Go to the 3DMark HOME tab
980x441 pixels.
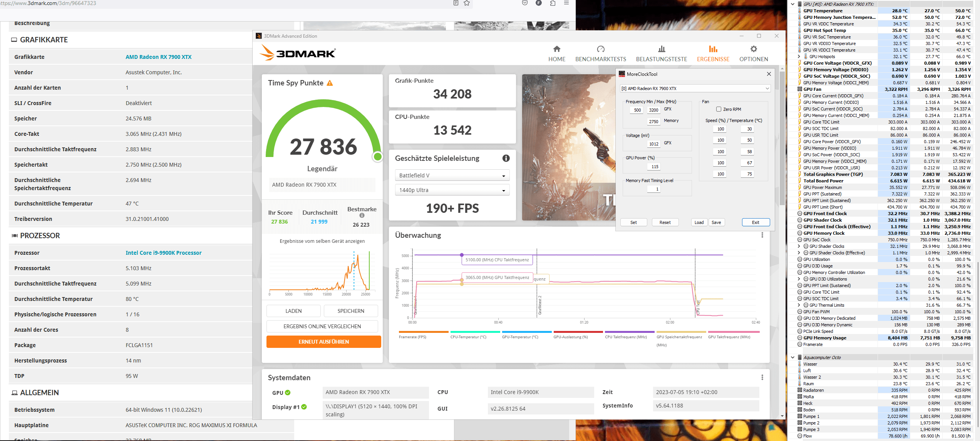[557, 53]
